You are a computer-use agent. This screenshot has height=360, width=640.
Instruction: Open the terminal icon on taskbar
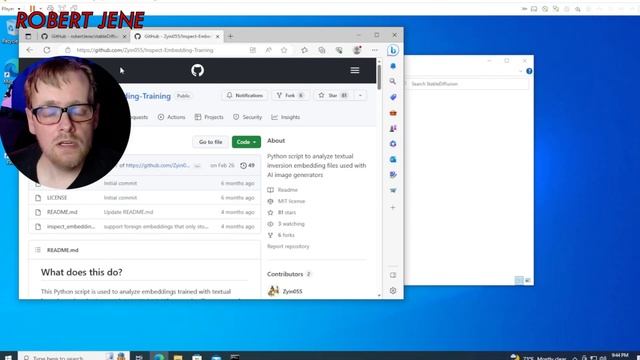pos(235,357)
